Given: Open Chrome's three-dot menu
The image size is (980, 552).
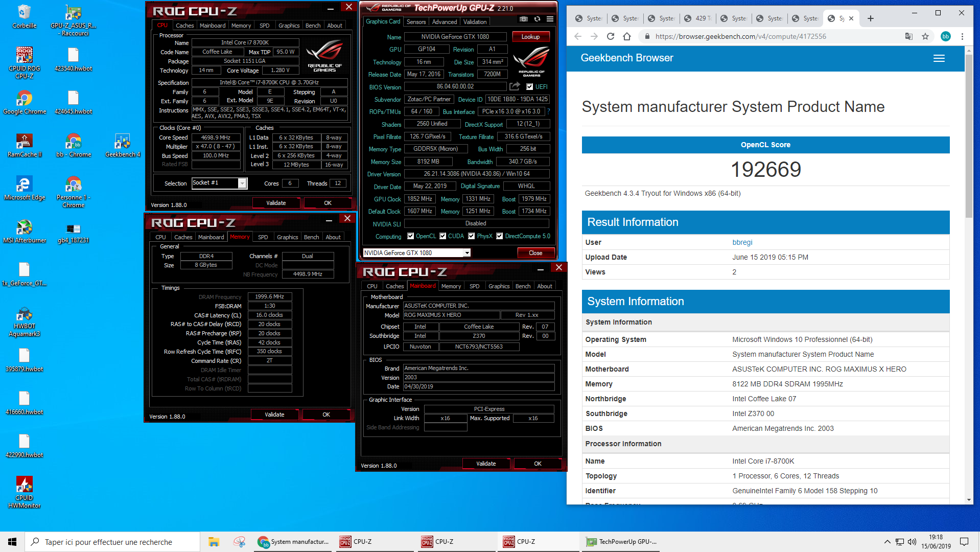Looking at the screenshot, I should (962, 36).
